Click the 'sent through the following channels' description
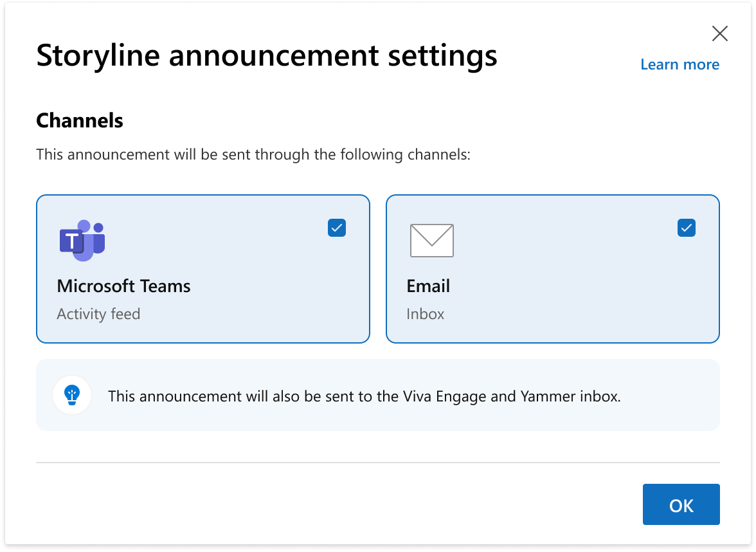The width and height of the screenshot is (756, 552). tap(253, 154)
